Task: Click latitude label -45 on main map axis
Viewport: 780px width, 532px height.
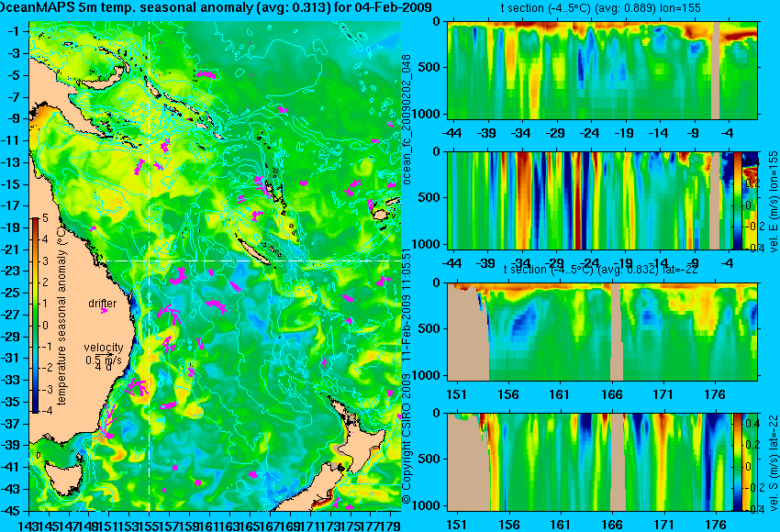Action: coord(11,511)
